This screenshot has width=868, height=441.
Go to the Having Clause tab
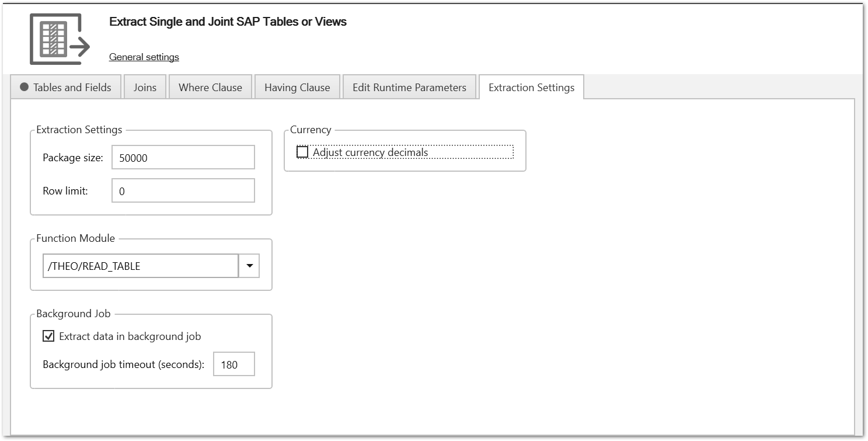(297, 88)
